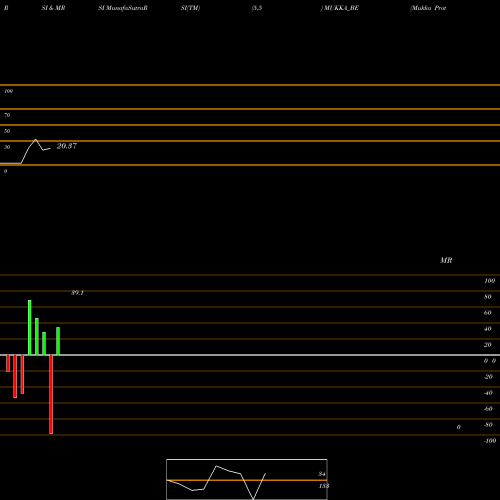This screenshot has height=500, width=500.
Task: Click the SI(TM) header label
Action: pos(190,8)
